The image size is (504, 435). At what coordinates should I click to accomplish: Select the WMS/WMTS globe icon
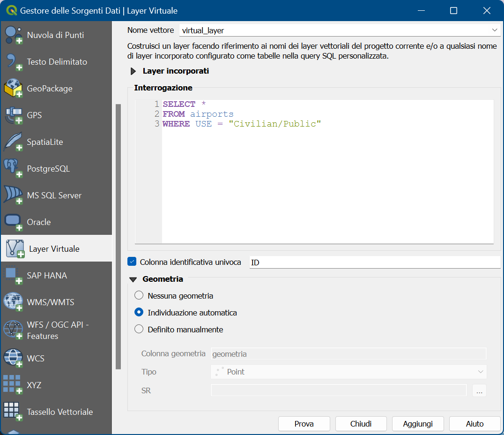pyautogui.click(x=13, y=302)
